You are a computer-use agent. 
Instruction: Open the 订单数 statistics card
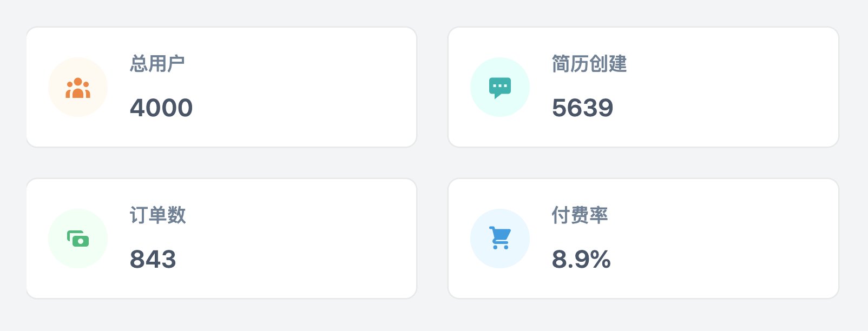click(x=221, y=238)
